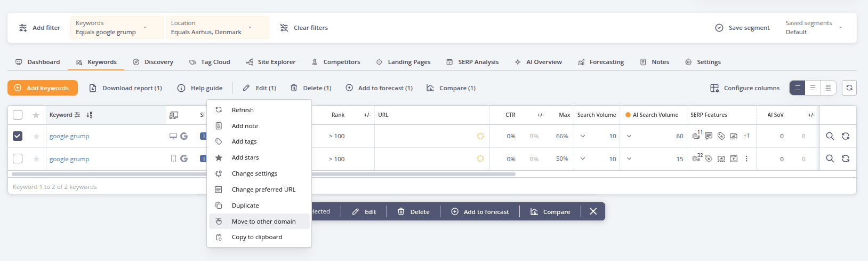
Task: Uncheck the first google grump keyword row
Action: click(18, 136)
